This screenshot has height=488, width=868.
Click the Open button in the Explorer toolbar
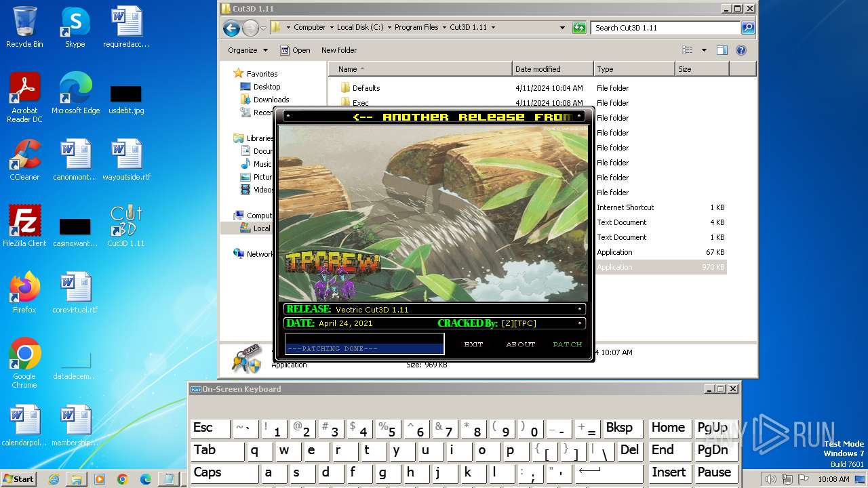tap(295, 50)
